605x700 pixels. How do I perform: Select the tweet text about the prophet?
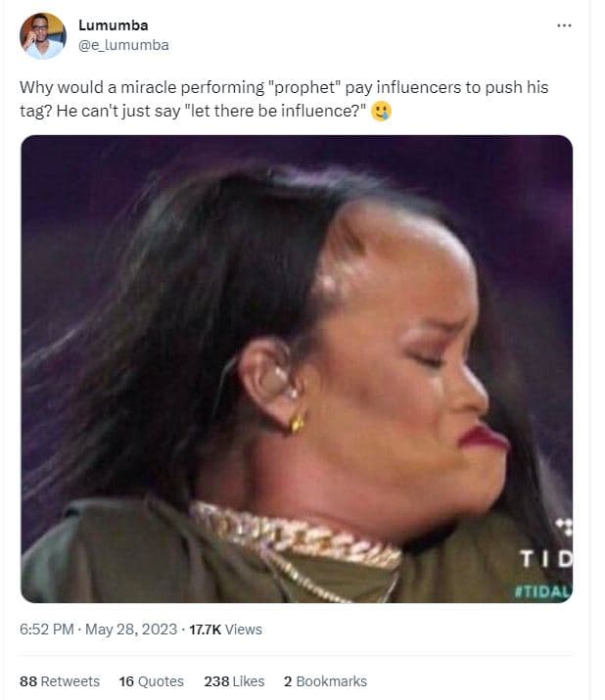tap(284, 99)
